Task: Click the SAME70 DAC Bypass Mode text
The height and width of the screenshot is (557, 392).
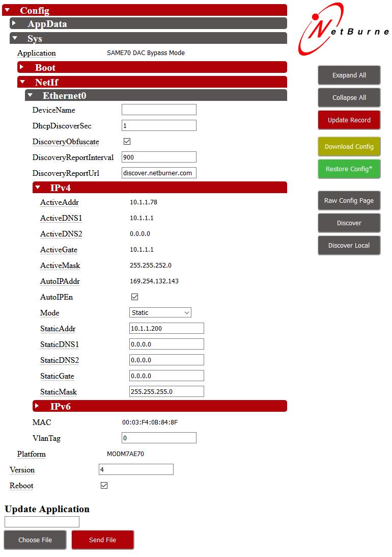Action: (x=146, y=53)
